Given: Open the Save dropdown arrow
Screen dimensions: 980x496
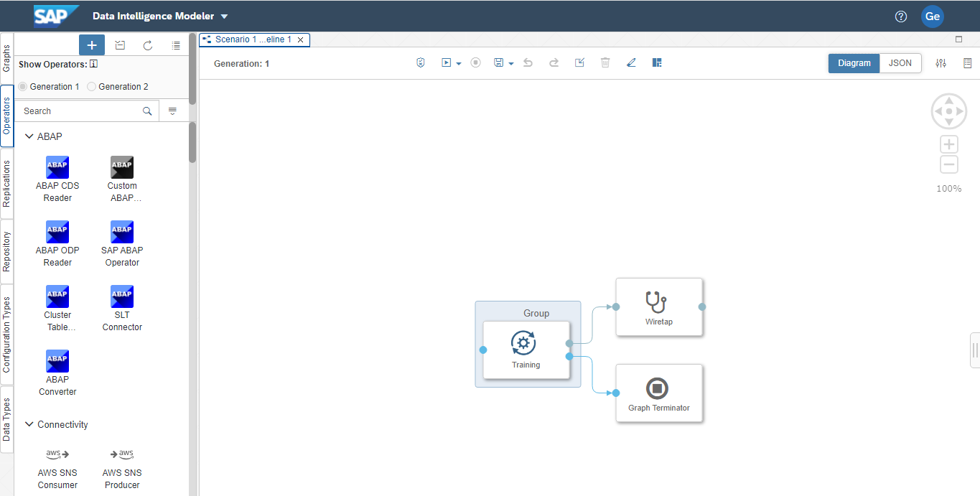Looking at the screenshot, I should pyautogui.click(x=511, y=64).
